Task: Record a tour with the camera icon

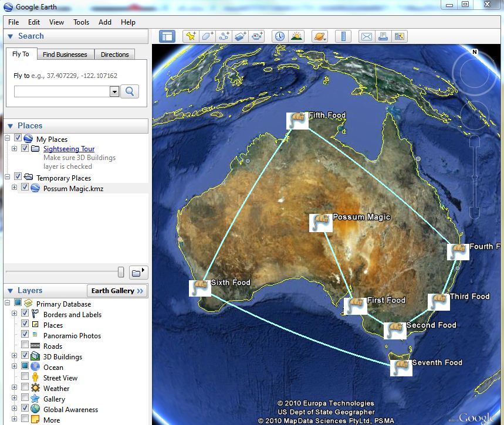Action: click(256, 36)
